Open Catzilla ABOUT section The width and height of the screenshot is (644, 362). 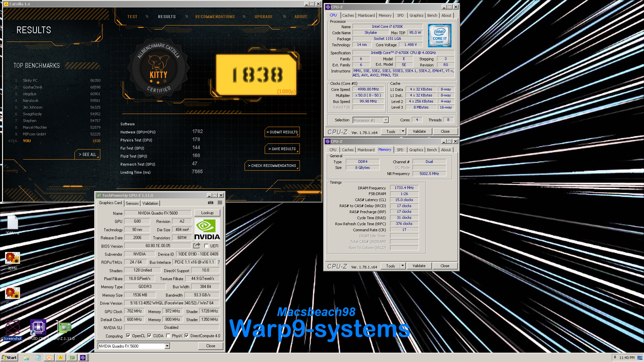click(x=301, y=16)
